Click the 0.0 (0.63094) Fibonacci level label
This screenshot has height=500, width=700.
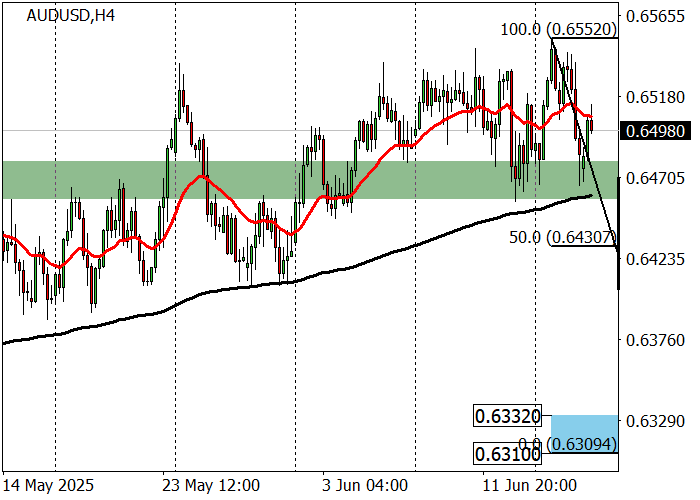point(567,444)
